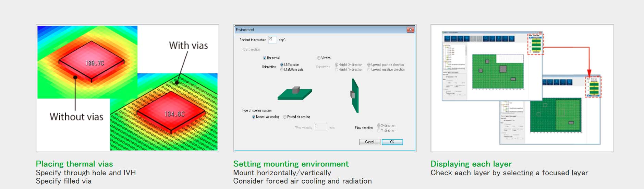
Task: Click the upper dashed-red layer stack panel
Action: coord(536,44)
